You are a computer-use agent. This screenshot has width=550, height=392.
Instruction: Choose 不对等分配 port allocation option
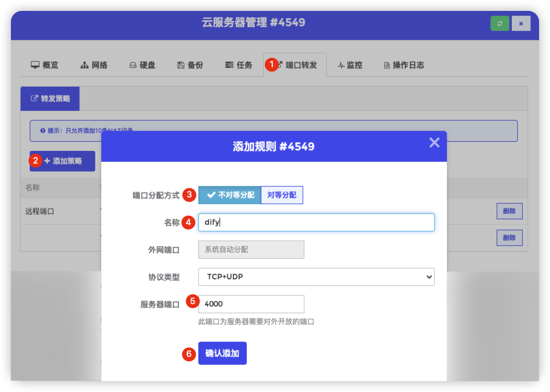point(230,195)
